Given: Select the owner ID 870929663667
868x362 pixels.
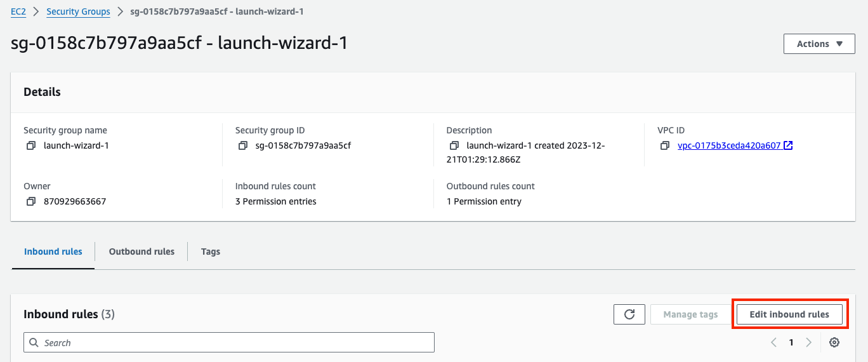Looking at the screenshot, I should [75, 201].
